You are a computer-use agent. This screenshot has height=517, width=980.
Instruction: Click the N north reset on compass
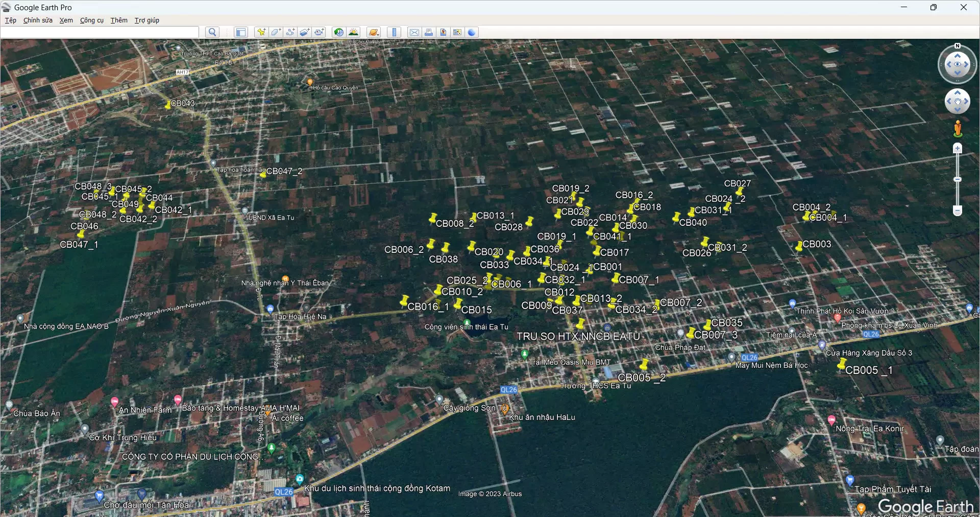[958, 46]
